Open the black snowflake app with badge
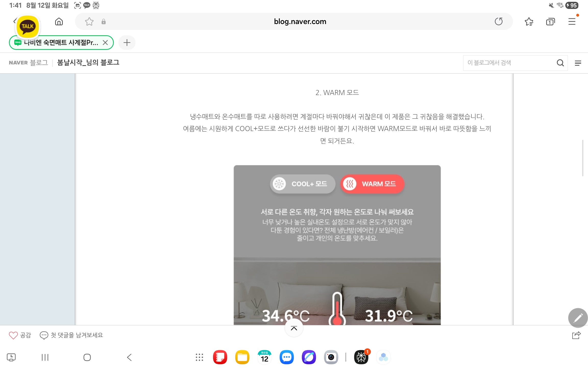Viewport: 588px width, 368px height. [361, 357]
